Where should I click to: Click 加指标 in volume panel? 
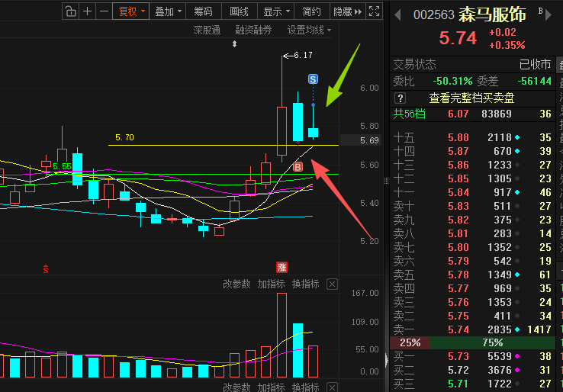271,284
